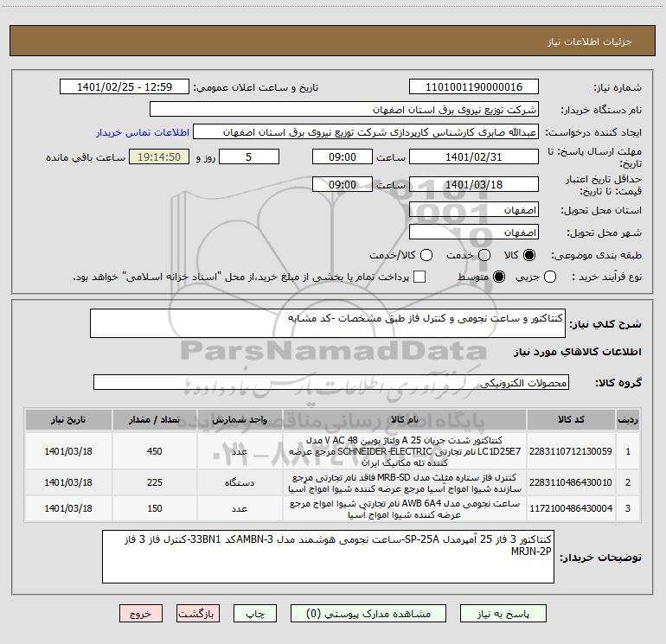The height and width of the screenshot is (644, 666).
Task: Click the بازگشت back button
Action: coord(198,614)
